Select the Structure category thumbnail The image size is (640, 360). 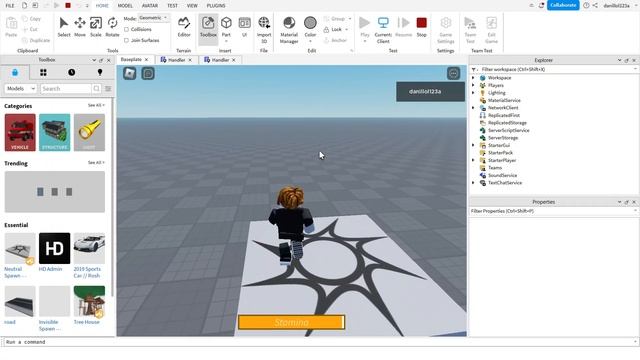tap(55, 133)
